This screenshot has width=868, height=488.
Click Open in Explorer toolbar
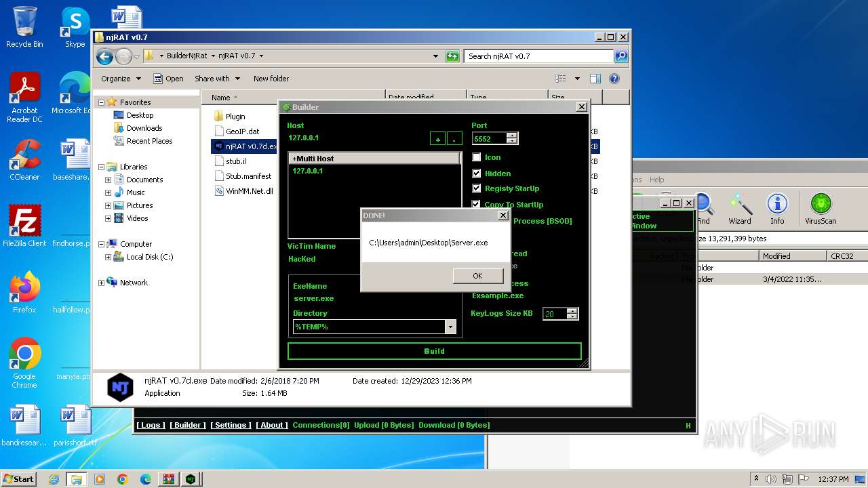(x=168, y=79)
